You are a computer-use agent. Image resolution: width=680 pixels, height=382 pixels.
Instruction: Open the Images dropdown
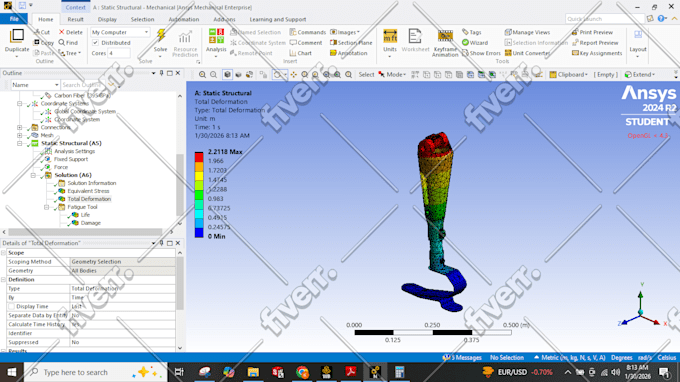coord(345,32)
